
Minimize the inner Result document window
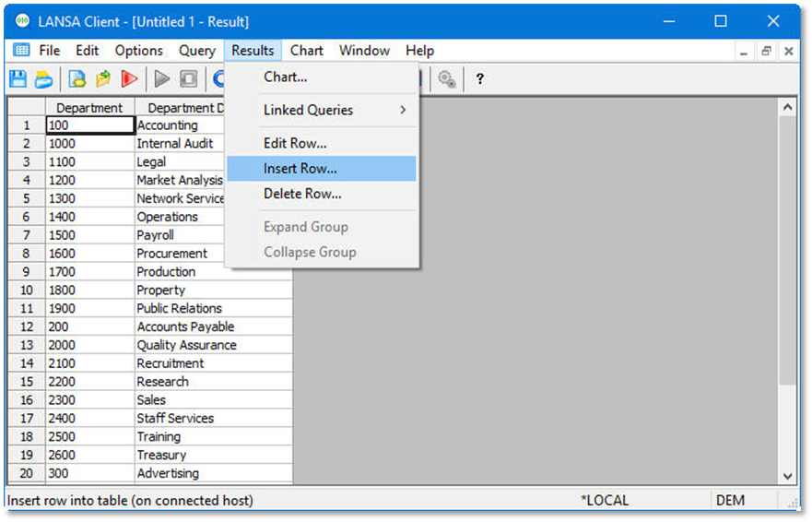click(x=744, y=52)
